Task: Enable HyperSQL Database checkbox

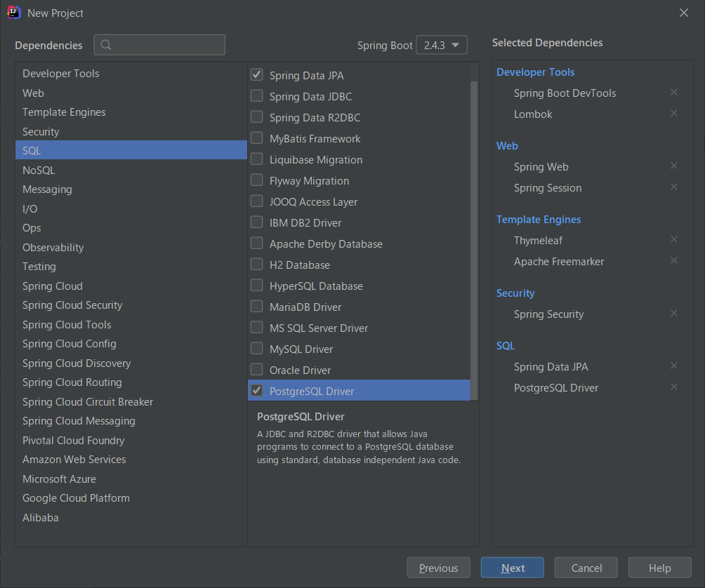Action: pyautogui.click(x=257, y=286)
